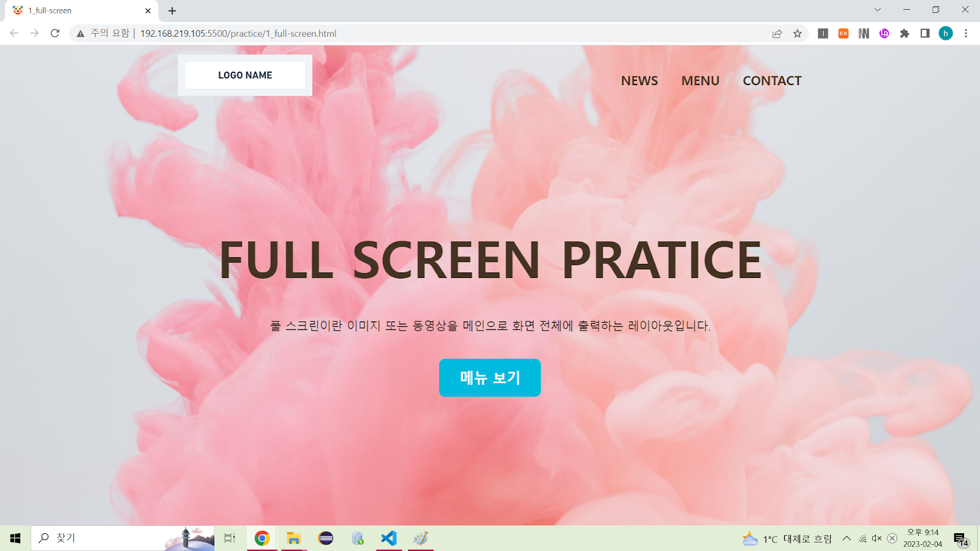Close the 1_full-screen tab
980x551 pixels.
point(148,10)
